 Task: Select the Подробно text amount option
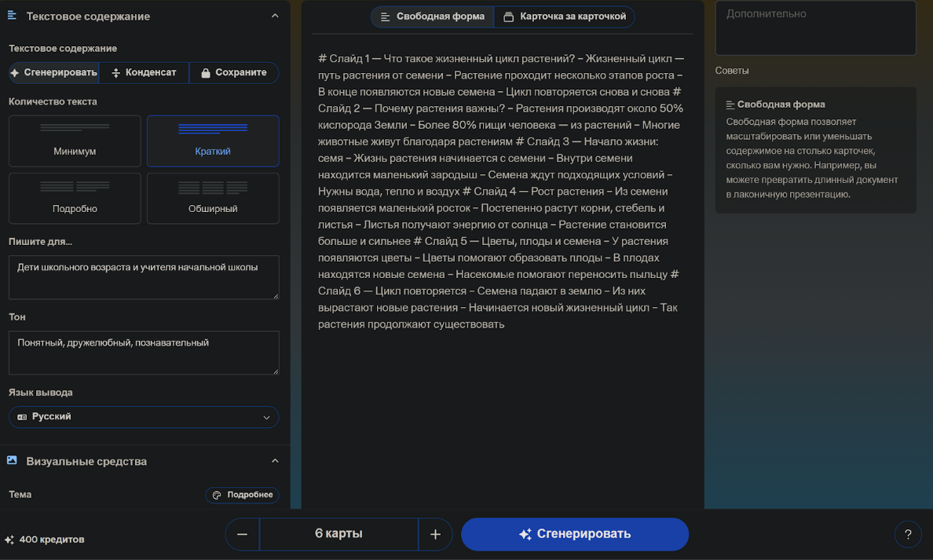click(75, 199)
